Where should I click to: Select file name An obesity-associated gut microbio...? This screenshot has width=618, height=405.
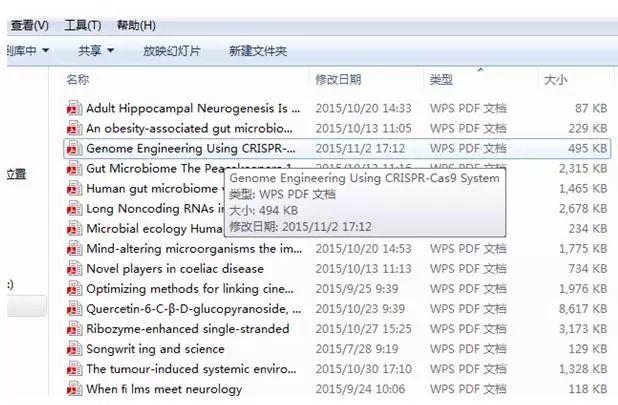190,128
